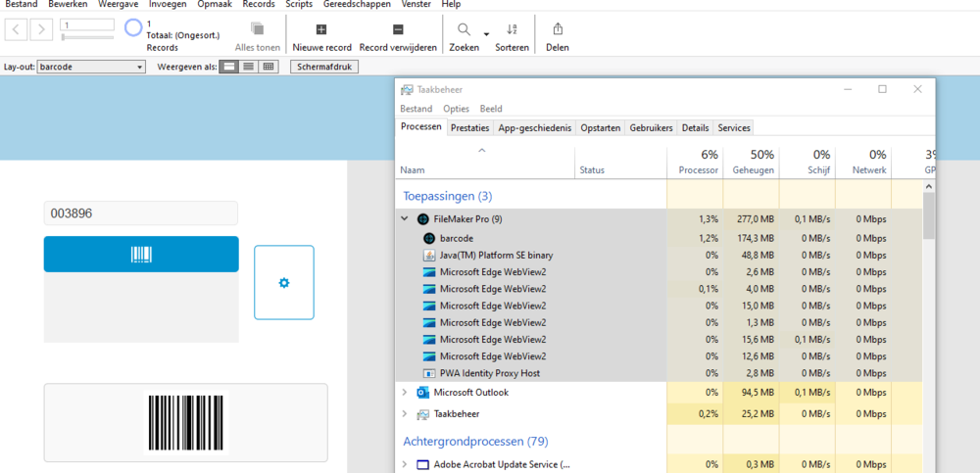Click the 003896 input field
The image size is (980, 473).
click(141, 213)
